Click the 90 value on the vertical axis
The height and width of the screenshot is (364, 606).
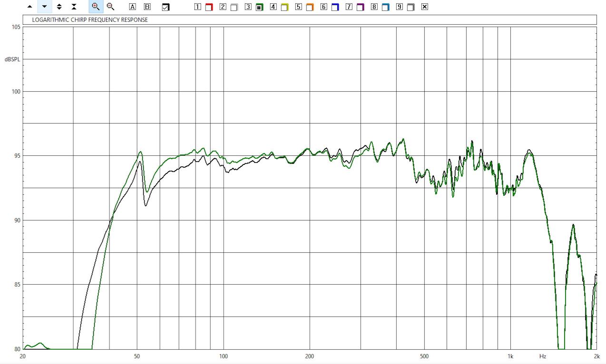click(x=17, y=220)
